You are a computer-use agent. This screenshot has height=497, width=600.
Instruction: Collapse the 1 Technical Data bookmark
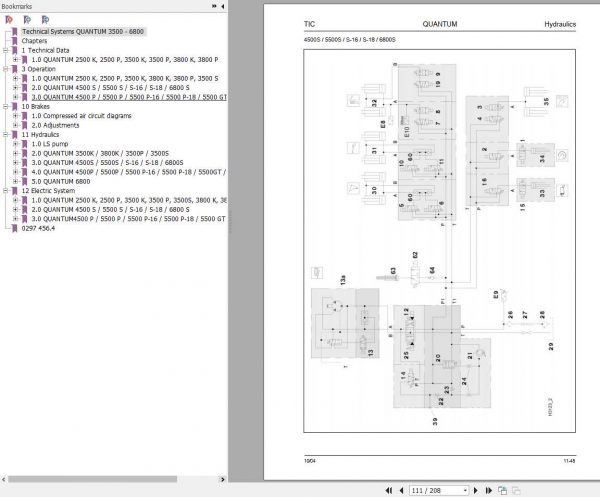[x=5, y=50]
